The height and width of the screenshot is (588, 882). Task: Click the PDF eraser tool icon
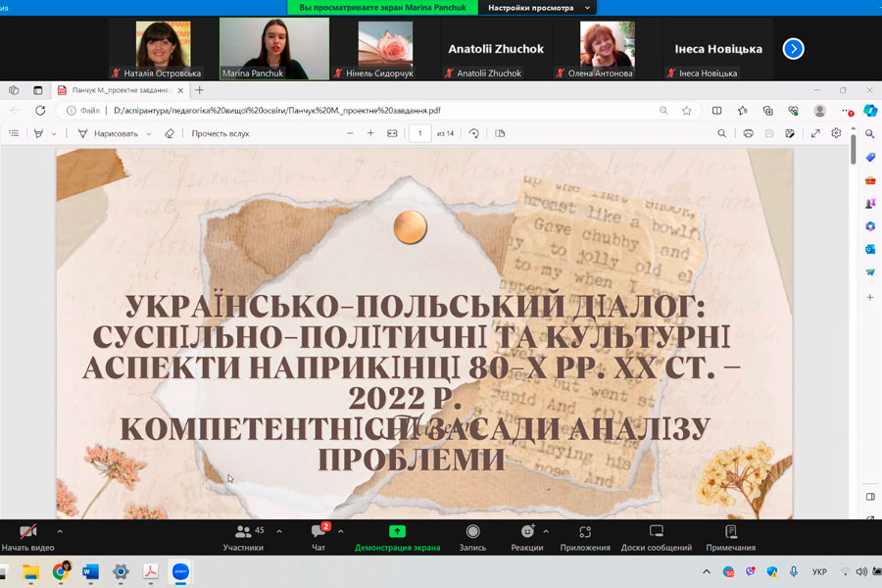coord(170,133)
